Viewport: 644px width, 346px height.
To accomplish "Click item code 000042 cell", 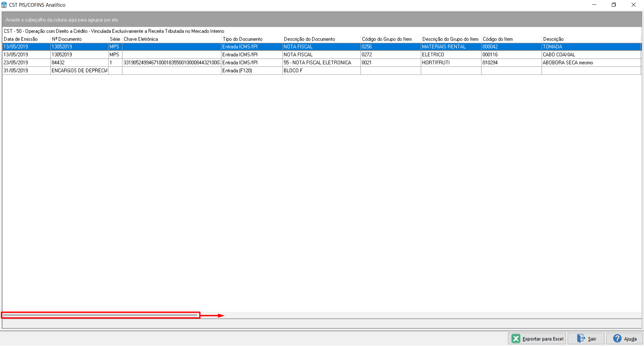I will [511, 47].
